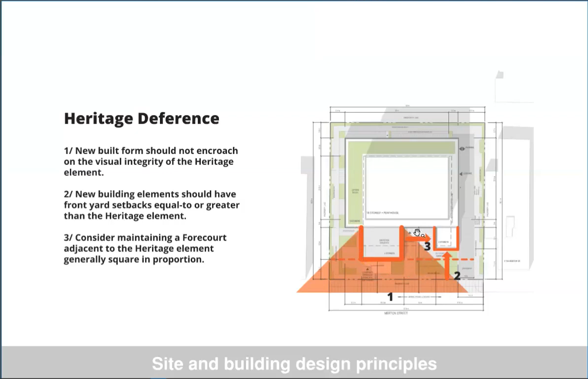Click the Merton Street label below the plan
Image resolution: width=588 pixels, height=379 pixels.
coord(396,313)
